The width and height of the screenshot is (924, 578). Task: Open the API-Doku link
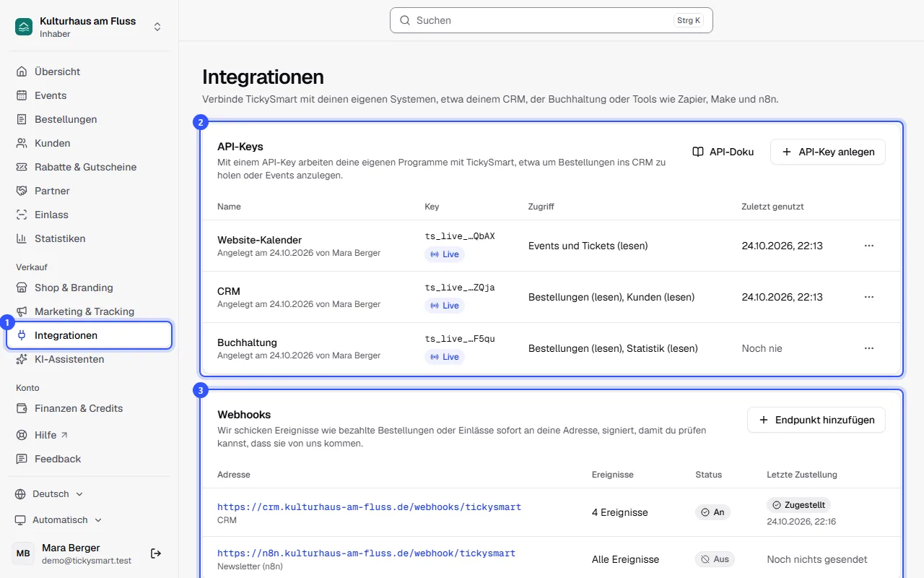[723, 152]
